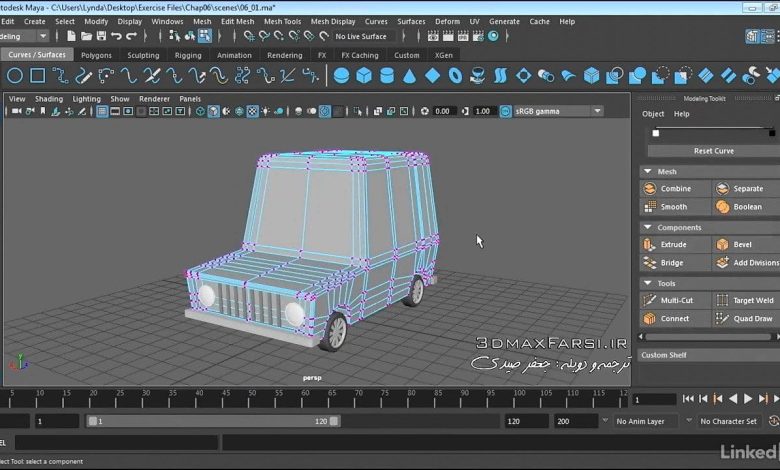This screenshot has width=780, height=470.
Task: Toggle isolate select in viewport toolbar
Action: click(x=358, y=111)
